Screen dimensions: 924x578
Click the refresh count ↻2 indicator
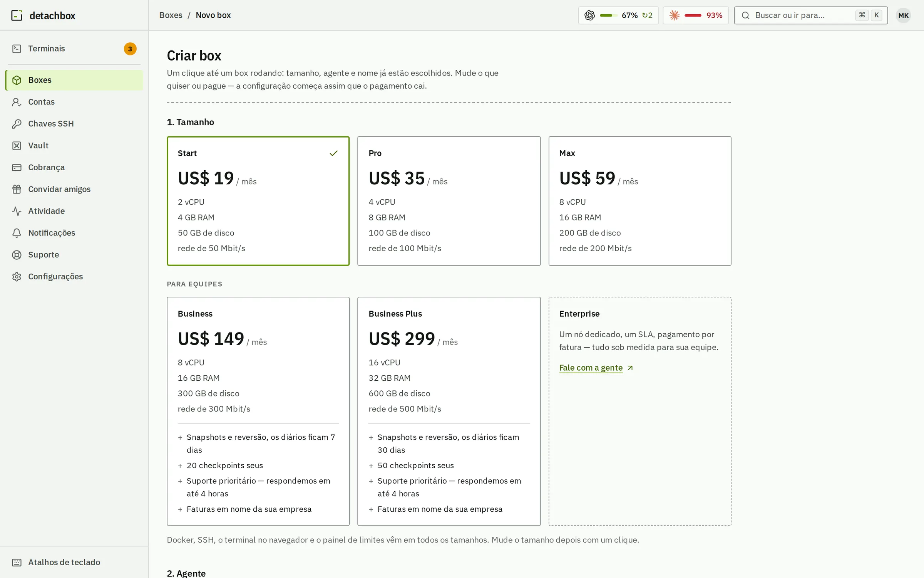tap(647, 15)
